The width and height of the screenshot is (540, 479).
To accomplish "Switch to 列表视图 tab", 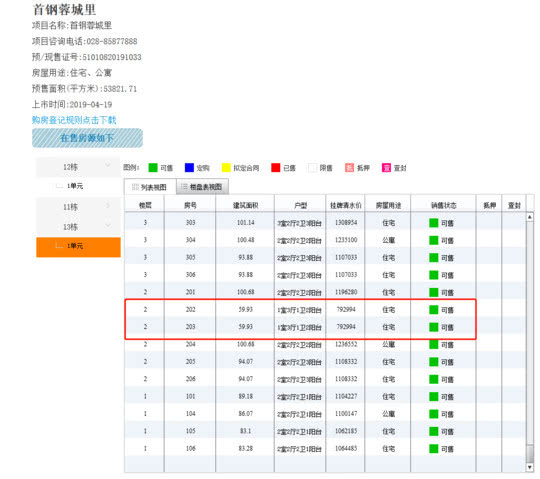I will pyautogui.click(x=150, y=187).
